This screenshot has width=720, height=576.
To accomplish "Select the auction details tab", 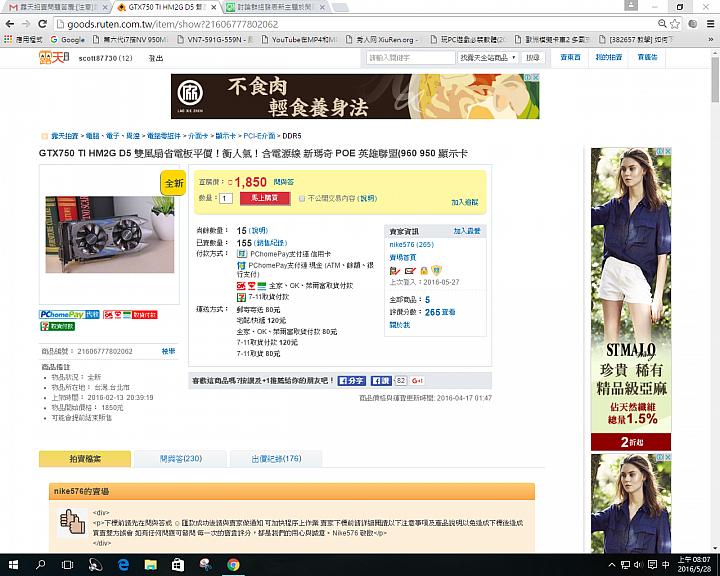I will 85,458.
